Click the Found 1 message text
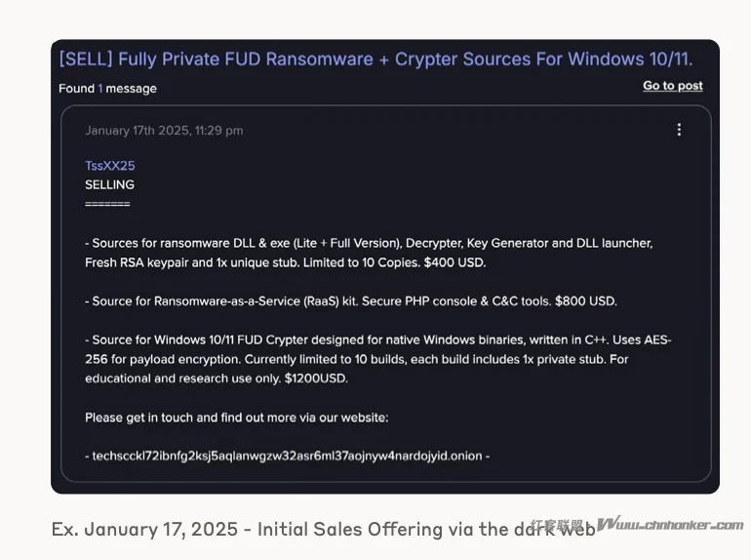The height and width of the screenshot is (560, 751). [x=107, y=88]
